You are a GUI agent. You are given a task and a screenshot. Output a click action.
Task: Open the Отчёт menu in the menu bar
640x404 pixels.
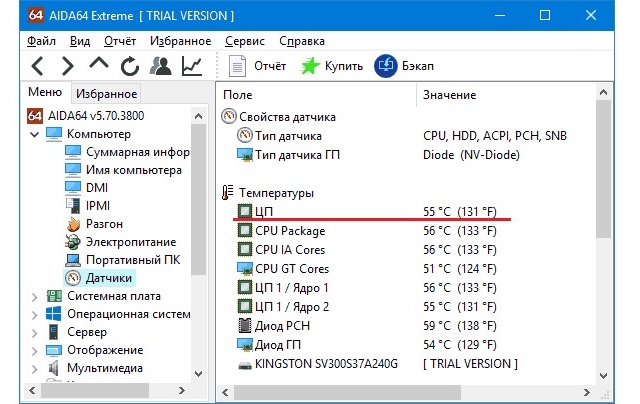point(120,41)
